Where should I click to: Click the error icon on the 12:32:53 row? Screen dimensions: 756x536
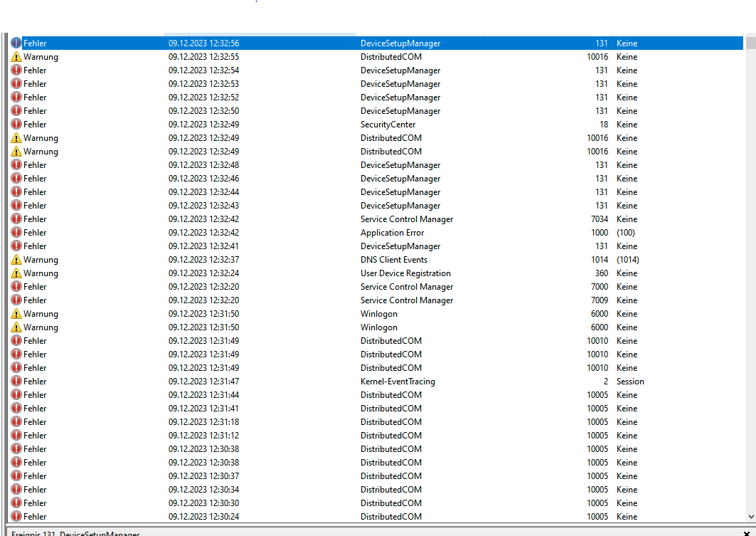[16, 83]
